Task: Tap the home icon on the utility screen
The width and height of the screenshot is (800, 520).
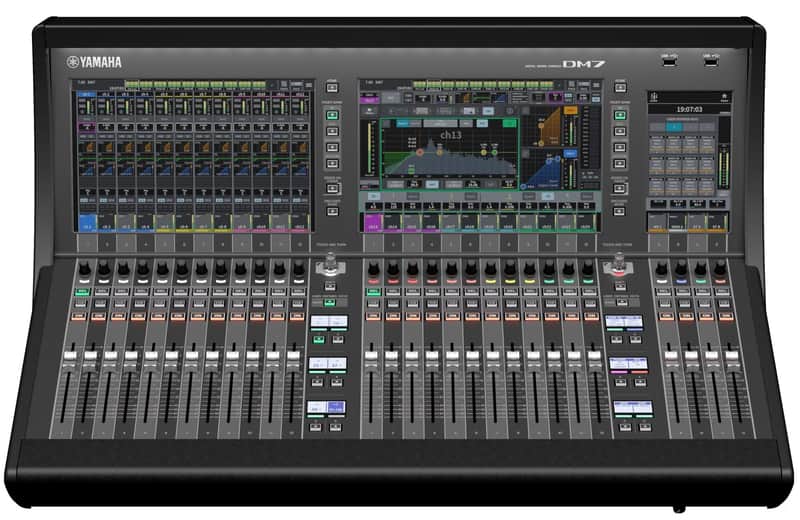Action: tap(724, 96)
